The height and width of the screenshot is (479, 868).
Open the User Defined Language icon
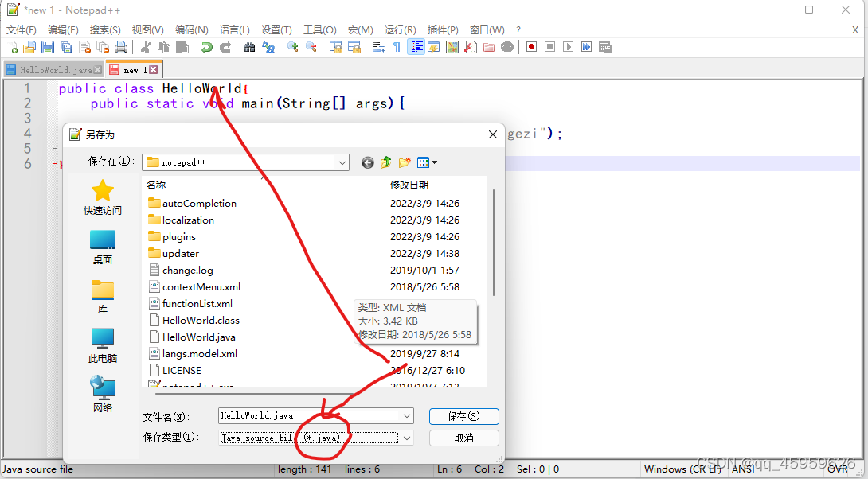pos(434,47)
